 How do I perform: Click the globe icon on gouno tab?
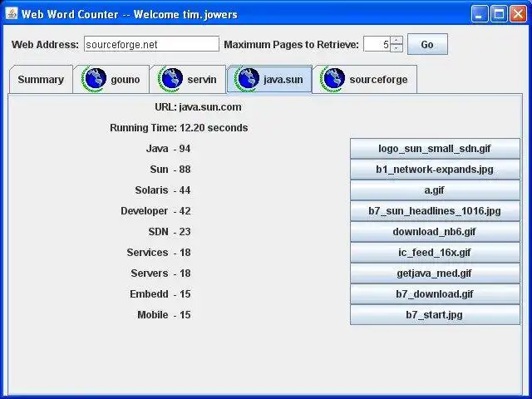94,80
